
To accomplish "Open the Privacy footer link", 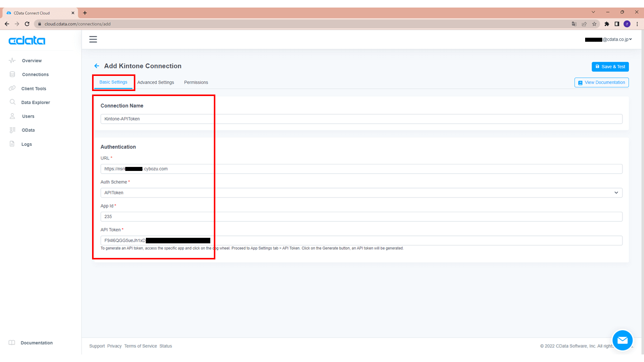I will (x=114, y=346).
